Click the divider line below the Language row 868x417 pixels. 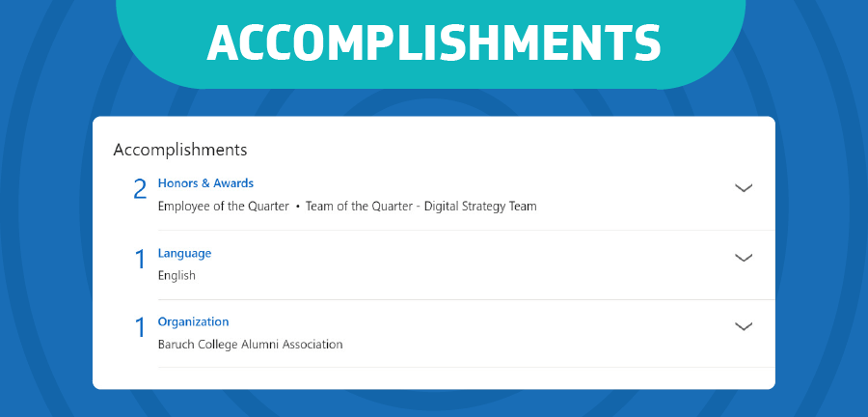click(x=466, y=299)
